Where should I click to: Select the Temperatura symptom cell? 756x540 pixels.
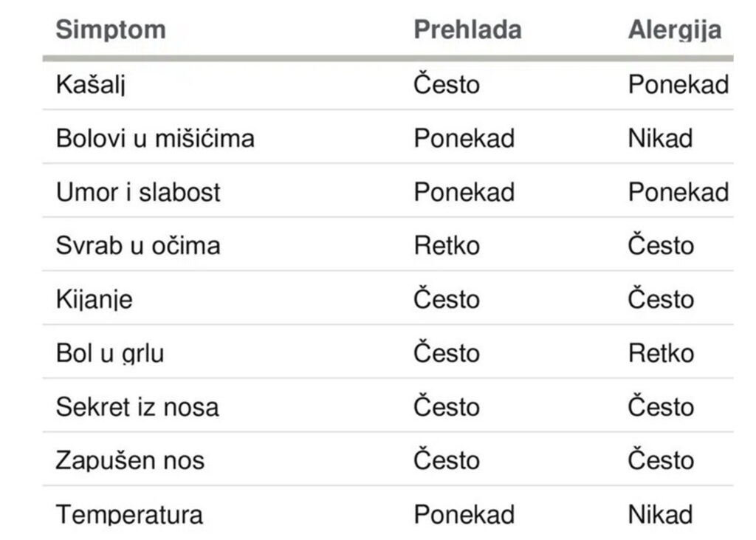click(x=129, y=514)
